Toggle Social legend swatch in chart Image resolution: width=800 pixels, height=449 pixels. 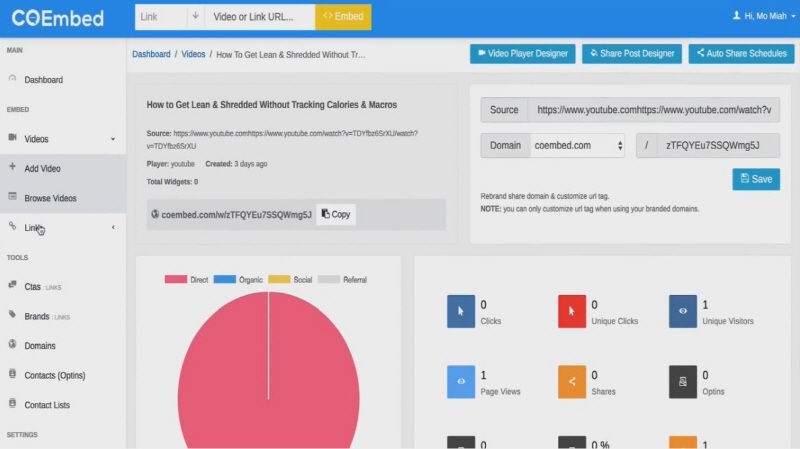click(279, 279)
